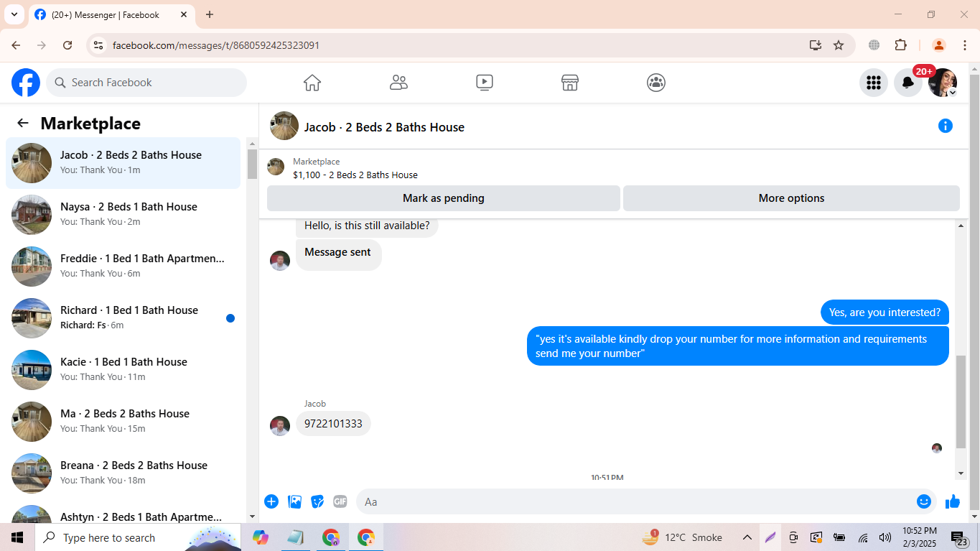Open the notifications bell
Image resolution: width=980 pixels, height=551 pixels.
908,83
